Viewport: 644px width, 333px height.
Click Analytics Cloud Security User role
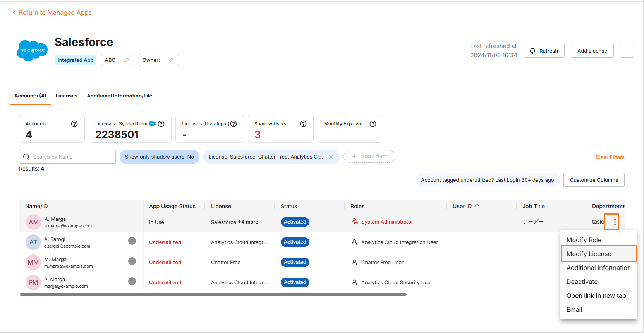point(397,282)
